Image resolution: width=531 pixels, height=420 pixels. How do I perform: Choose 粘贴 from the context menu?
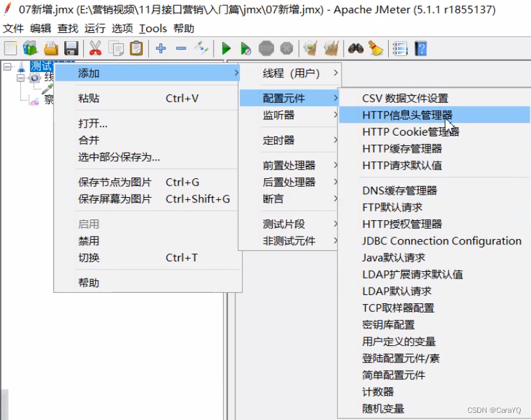pyautogui.click(x=147, y=98)
